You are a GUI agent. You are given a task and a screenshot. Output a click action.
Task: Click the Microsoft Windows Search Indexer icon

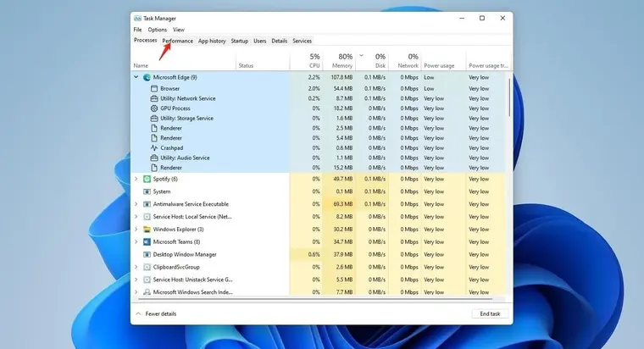click(147, 292)
